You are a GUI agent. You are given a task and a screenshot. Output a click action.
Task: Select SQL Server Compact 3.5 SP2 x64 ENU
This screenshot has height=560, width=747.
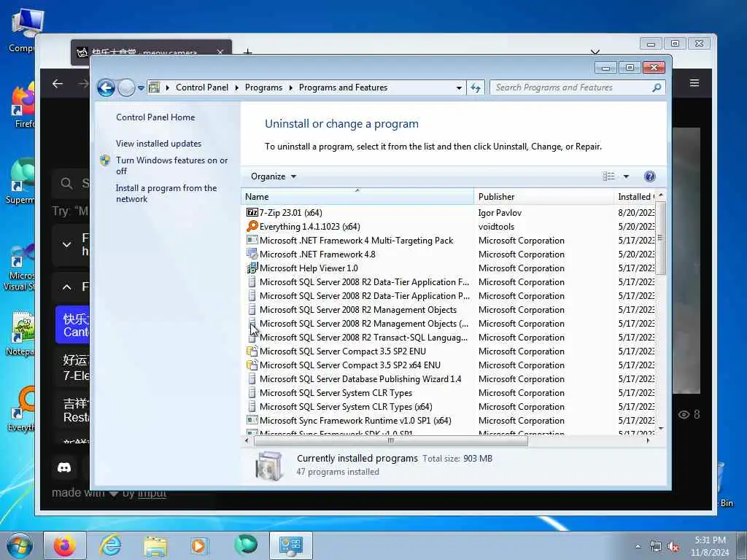(x=349, y=365)
